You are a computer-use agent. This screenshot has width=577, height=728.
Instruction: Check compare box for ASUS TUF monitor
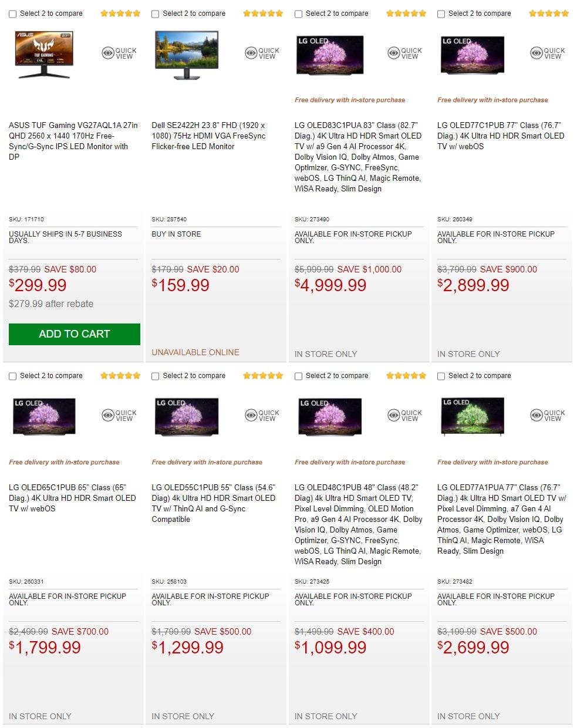tap(13, 14)
